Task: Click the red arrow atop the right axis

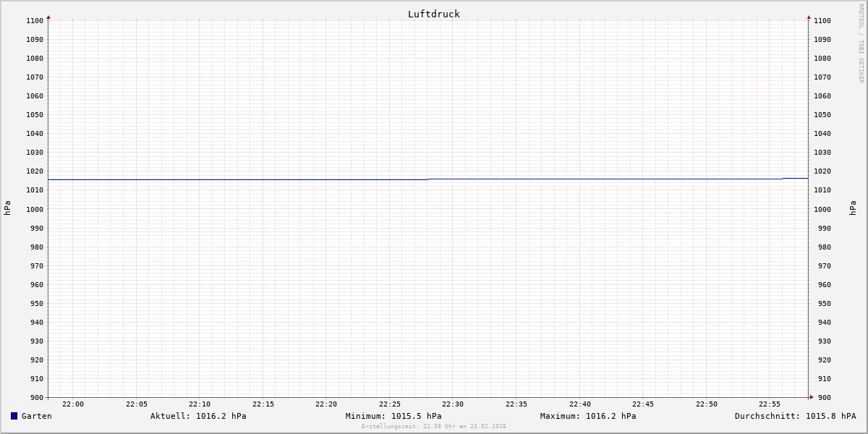Action: pos(809,17)
